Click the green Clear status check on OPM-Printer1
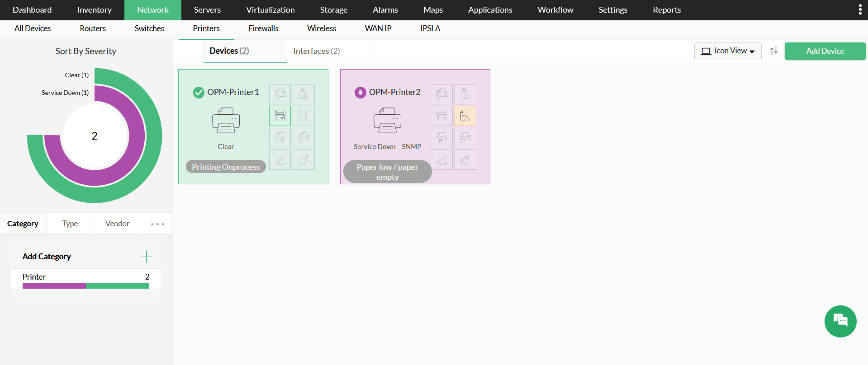This screenshot has width=868, height=365. click(x=199, y=93)
